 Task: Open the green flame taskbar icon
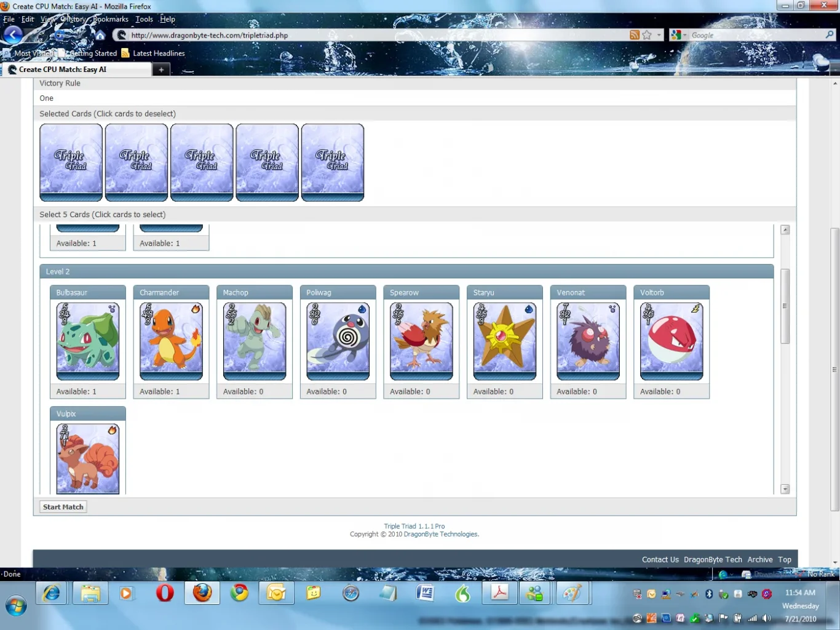[462, 593]
